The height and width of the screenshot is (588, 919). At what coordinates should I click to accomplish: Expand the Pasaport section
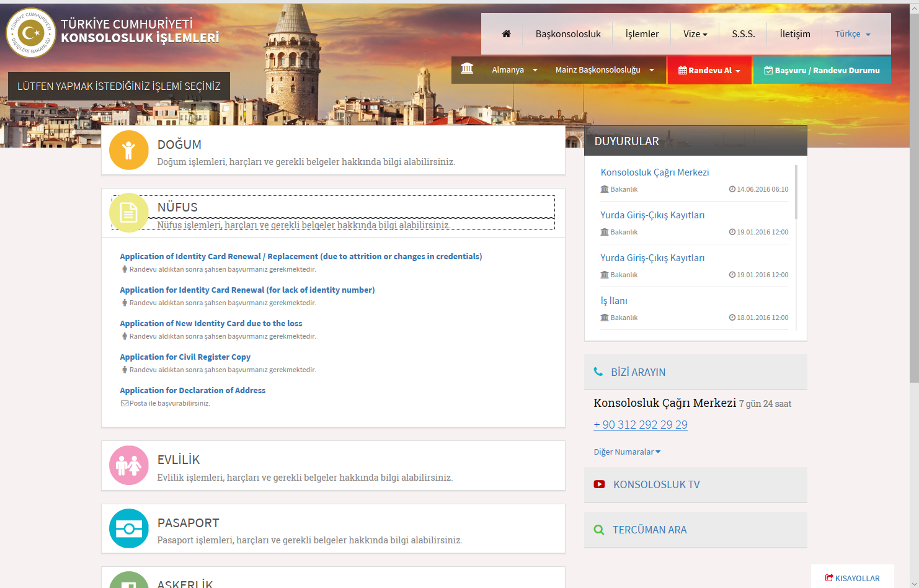coord(333,528)
